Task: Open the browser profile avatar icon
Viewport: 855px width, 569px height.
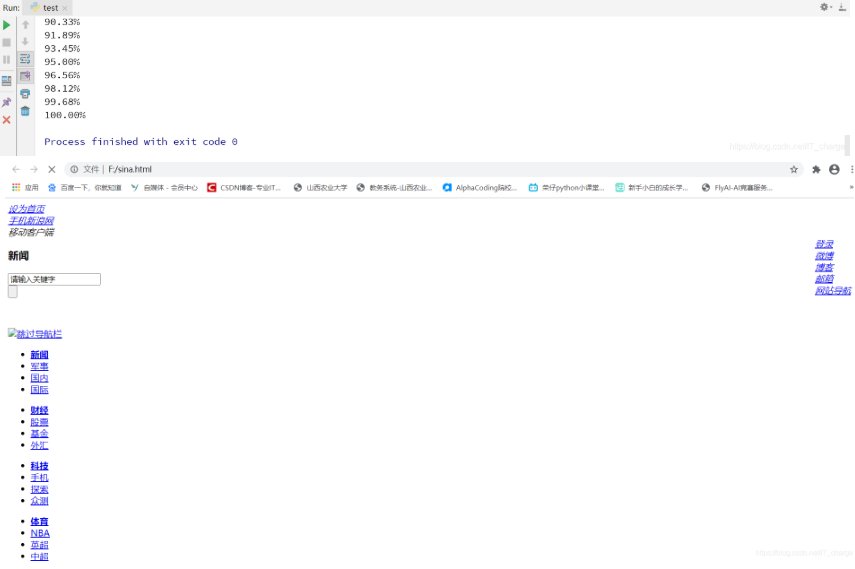Action: (834, 170)
